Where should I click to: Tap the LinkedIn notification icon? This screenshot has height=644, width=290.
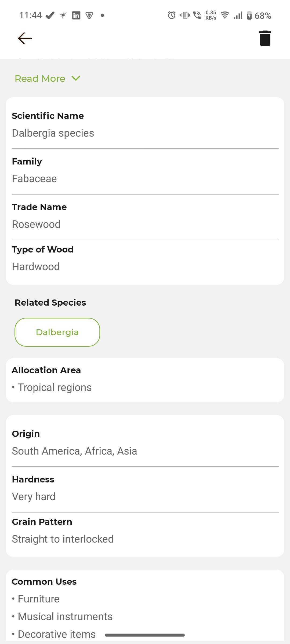point(76,16)
